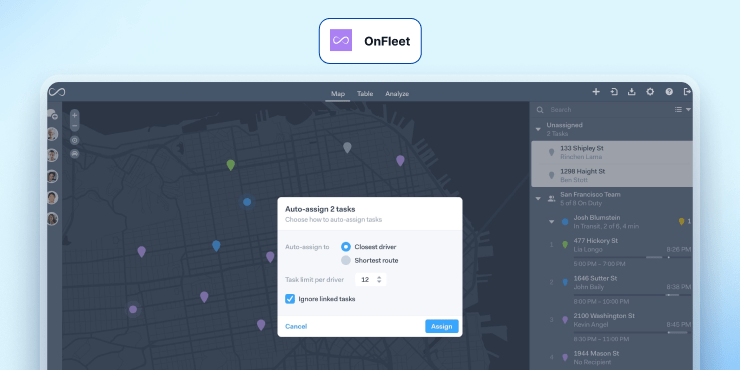Viewport: 740px width, 370px height.
Task: Select the Shortest route radio option
Action: [346, 260]
